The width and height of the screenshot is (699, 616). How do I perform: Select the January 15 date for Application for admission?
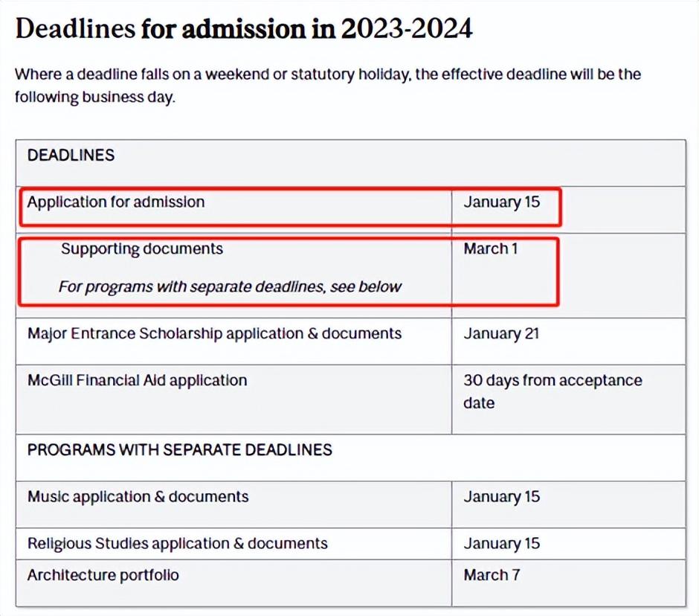[x=502, y=202]
